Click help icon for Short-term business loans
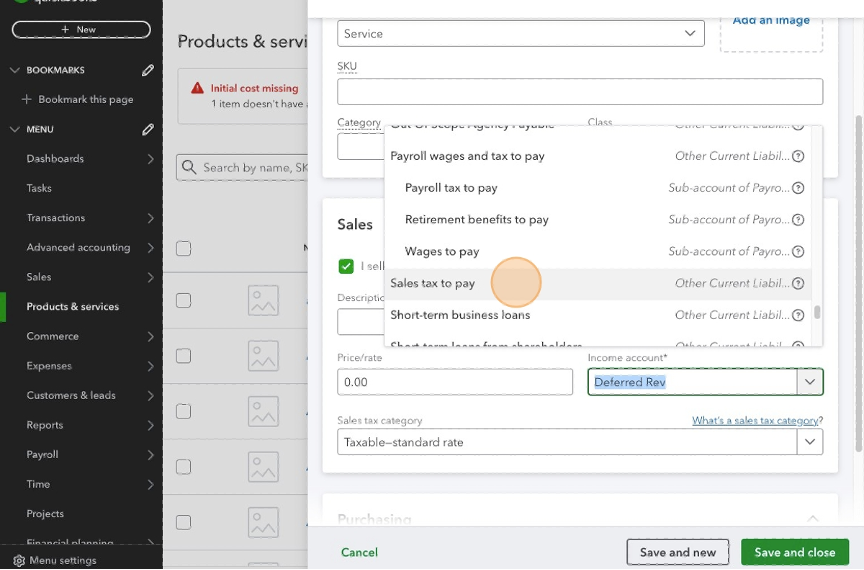This screenshot has height=570, width=864. (798, 315)
